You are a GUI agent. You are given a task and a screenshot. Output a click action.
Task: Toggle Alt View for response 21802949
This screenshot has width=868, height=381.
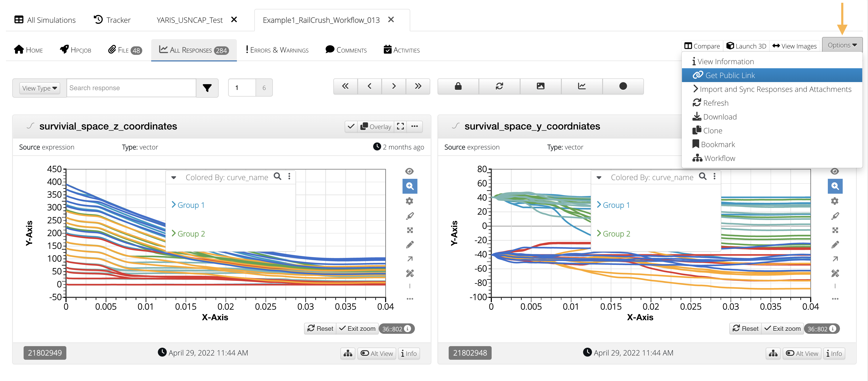[x=377, y=353]
